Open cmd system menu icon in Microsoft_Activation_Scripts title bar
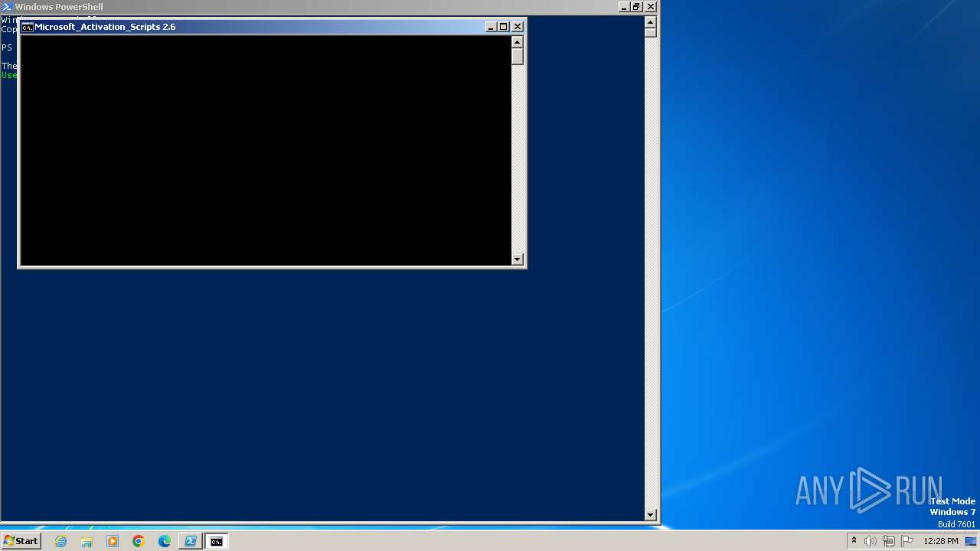The image size is (980, 551). [x=27, y=27]
